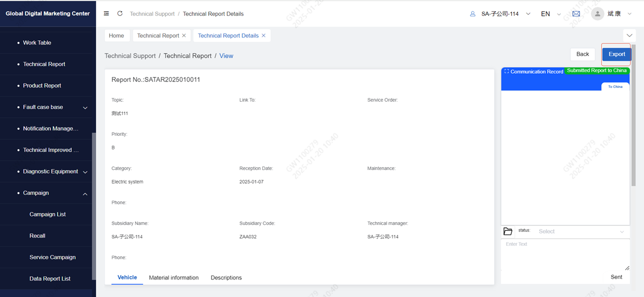Screen dimensions: 644x297
Task: Click the Enter Text message field
Action: pyautogui.click(x=565, y=254)
